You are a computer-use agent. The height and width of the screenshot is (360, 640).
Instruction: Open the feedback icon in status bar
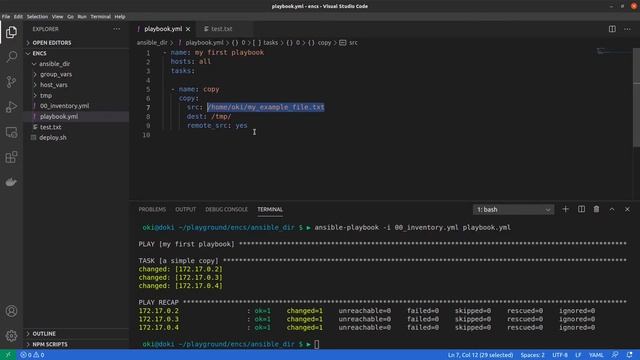click(615, 355)
